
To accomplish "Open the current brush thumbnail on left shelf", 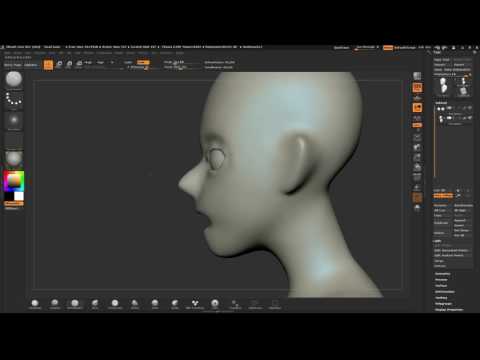I will (x=14, y=79).
